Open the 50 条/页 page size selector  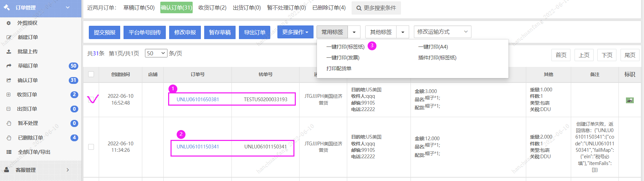click(156, 53)
